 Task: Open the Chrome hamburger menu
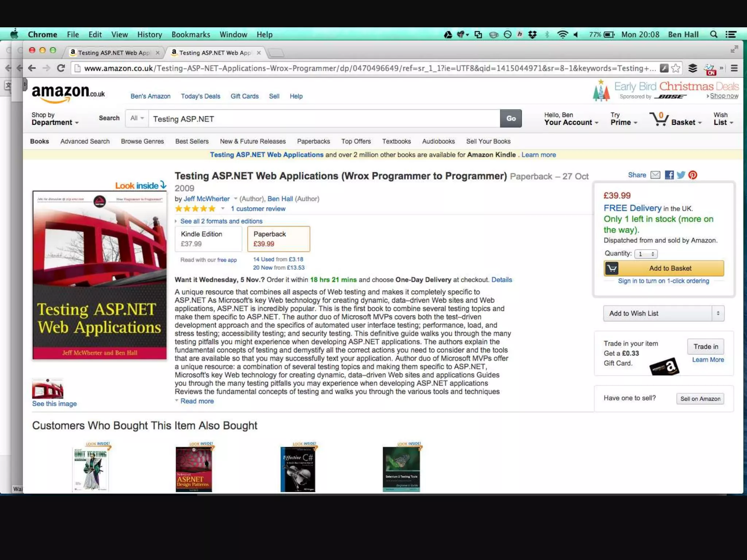[734, 68]
